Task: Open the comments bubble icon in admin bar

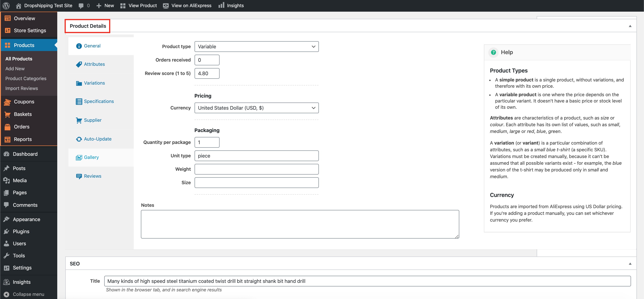Action: 81,6
